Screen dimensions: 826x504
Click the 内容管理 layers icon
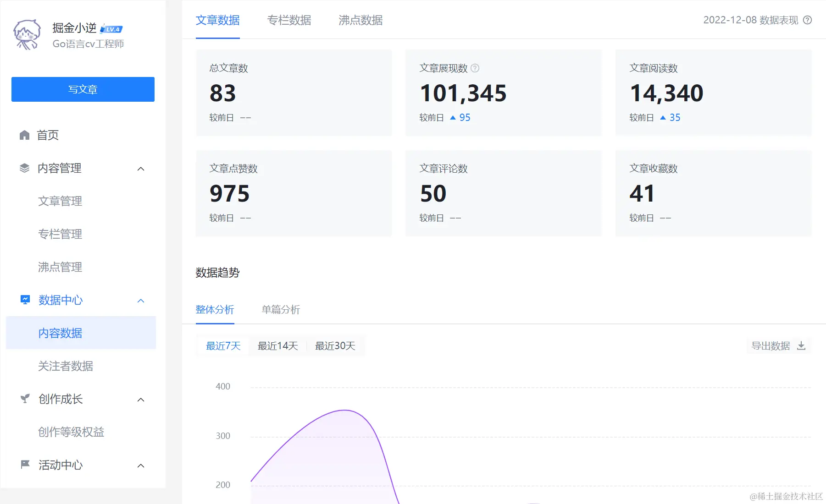[x=25, y=168]
